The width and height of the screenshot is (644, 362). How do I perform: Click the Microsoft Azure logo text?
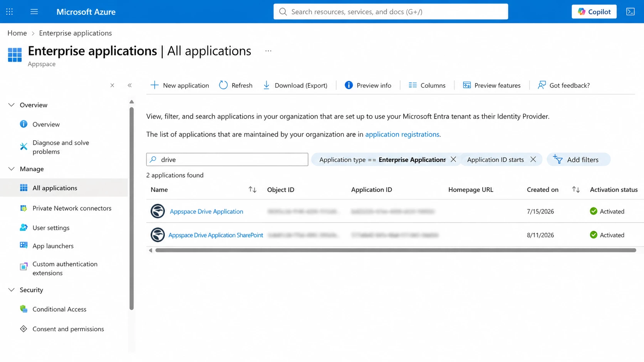[86, 12]
